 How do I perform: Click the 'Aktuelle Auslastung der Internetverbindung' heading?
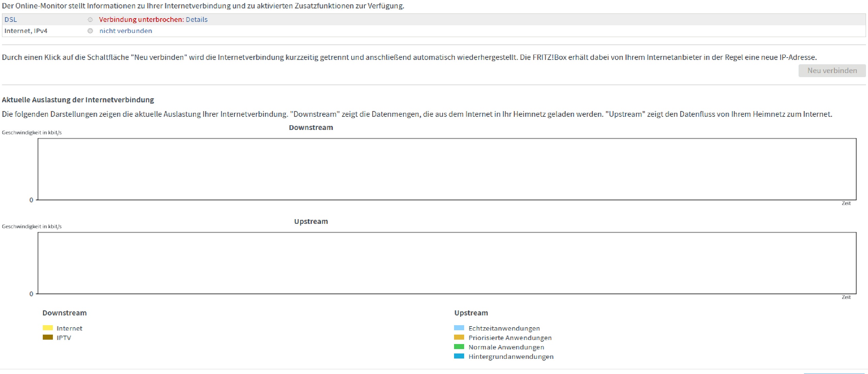[78, 100]
